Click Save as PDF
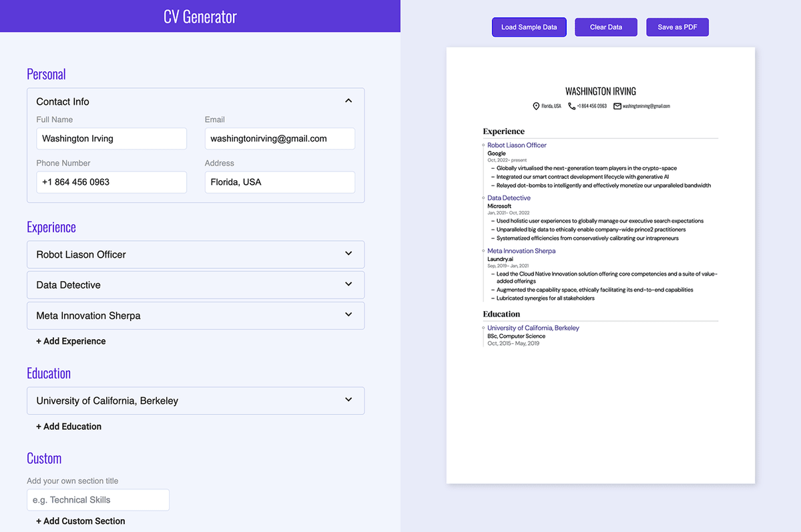 pos(677,27)
